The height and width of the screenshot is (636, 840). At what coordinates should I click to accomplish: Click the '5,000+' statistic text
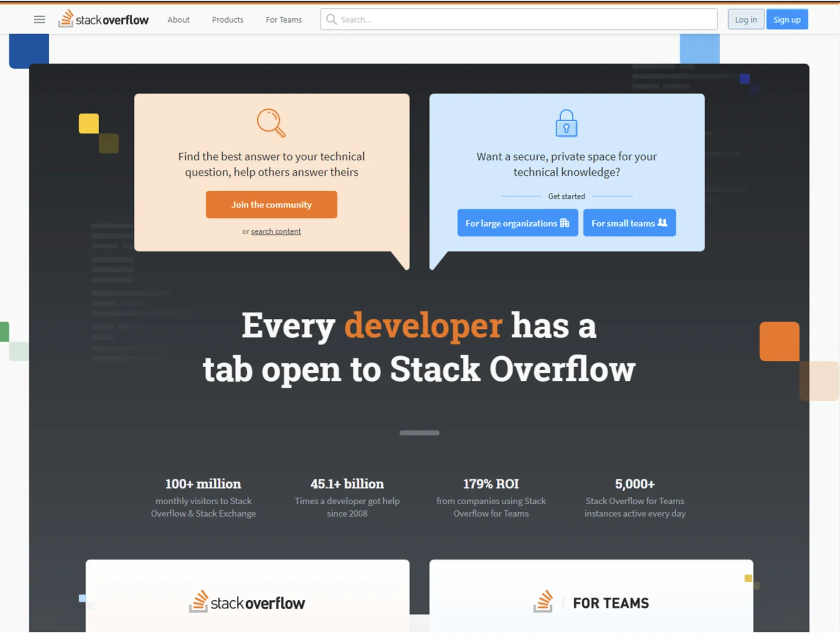[x=635, y=484]
